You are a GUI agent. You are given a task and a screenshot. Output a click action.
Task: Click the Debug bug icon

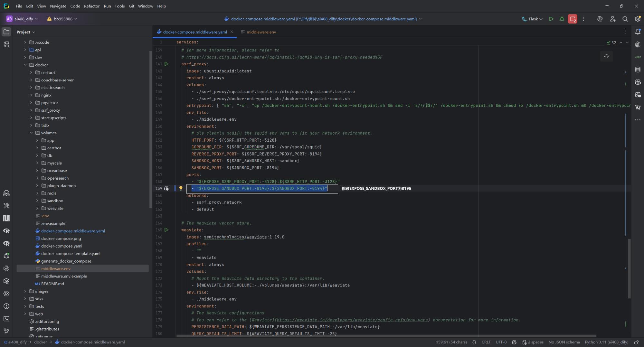562,19
